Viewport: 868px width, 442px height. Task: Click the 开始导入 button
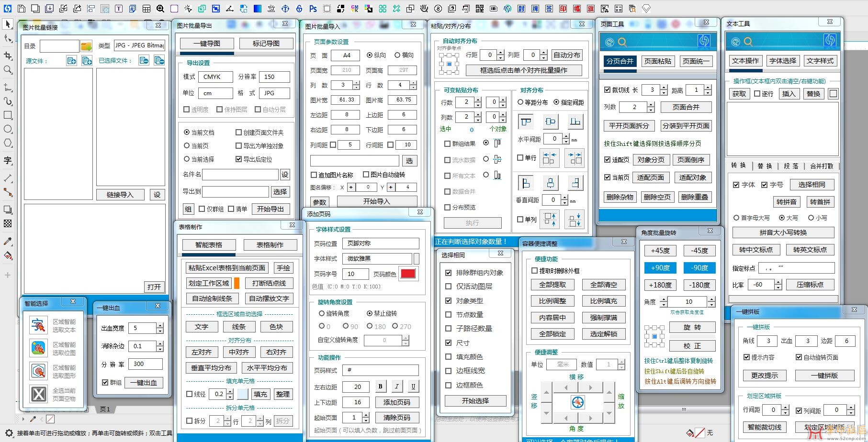tap(376, 201)
